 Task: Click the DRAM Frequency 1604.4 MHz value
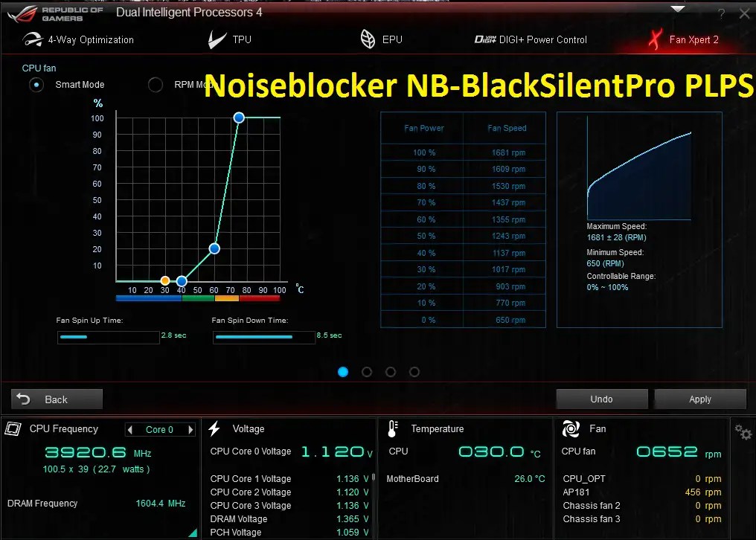point(161,504)
